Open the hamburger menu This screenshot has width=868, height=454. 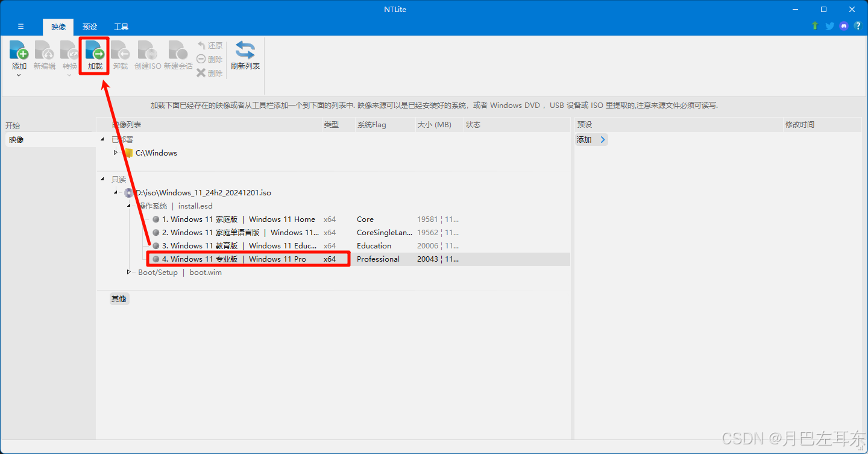20,27
